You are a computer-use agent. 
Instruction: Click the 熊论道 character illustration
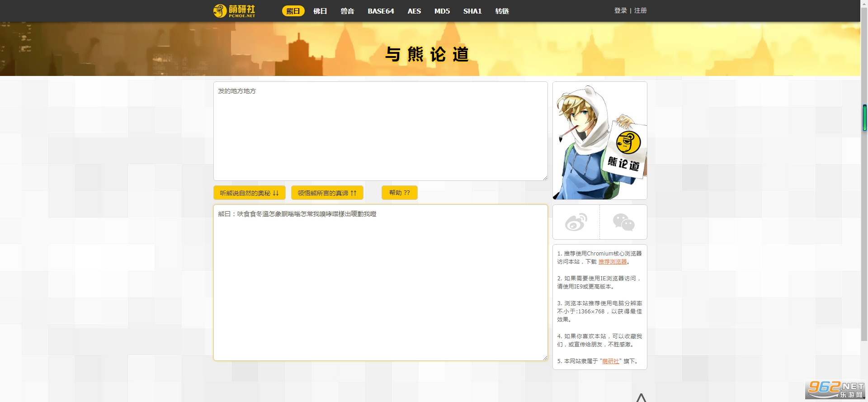point(600,141)
